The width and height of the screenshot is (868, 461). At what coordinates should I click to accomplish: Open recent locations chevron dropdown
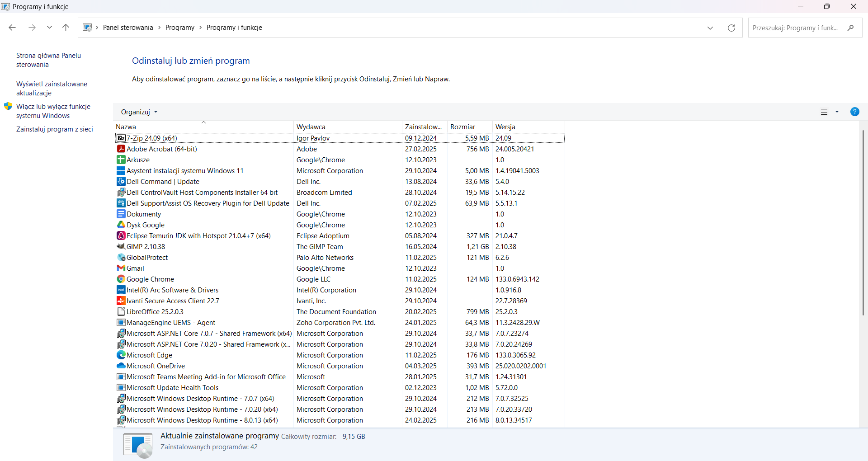pyautogui.click(x=49, y=28)
